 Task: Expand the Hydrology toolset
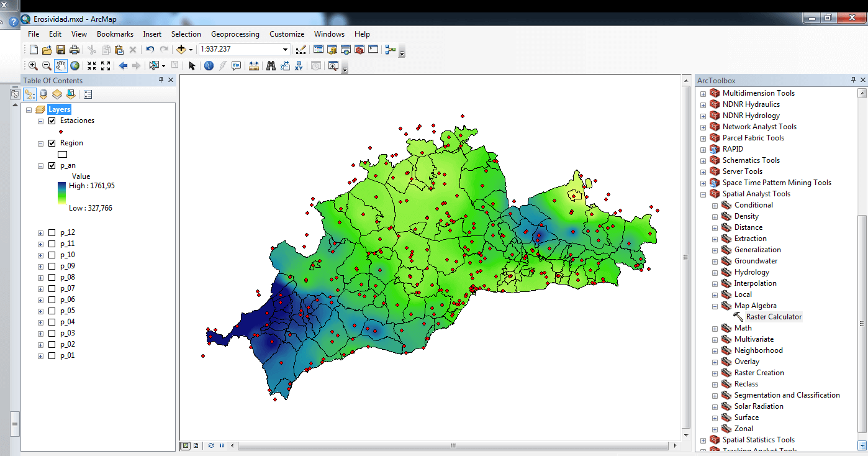[x=715, y=272]
